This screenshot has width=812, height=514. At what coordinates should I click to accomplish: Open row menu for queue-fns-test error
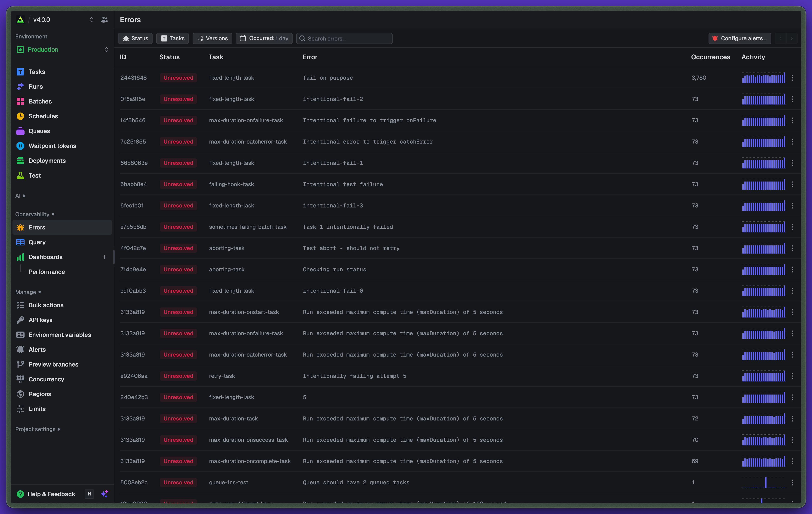[x=793, y=482]
